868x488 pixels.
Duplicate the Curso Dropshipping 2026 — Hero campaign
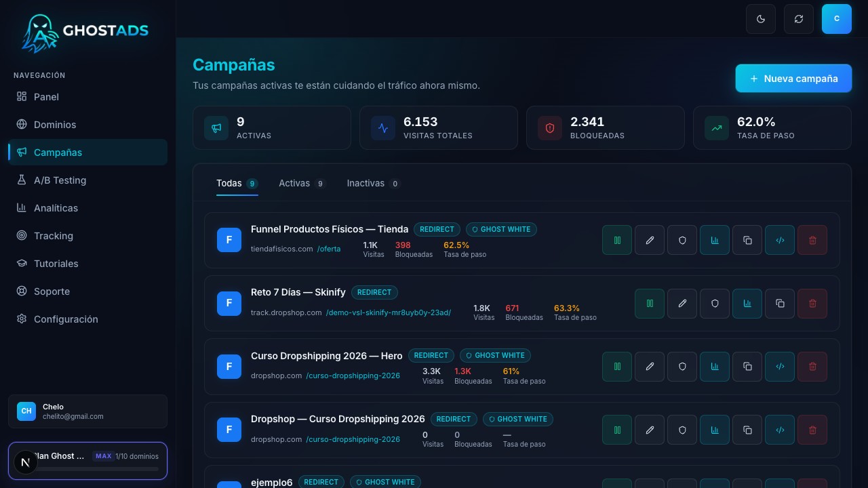[x=747, y=367]
